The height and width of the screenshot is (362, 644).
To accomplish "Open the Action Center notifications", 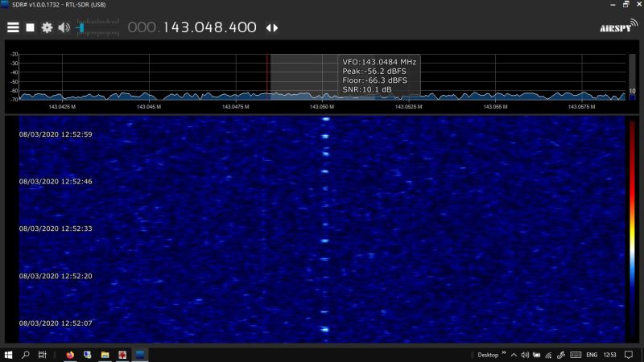I will click(629, 355).
